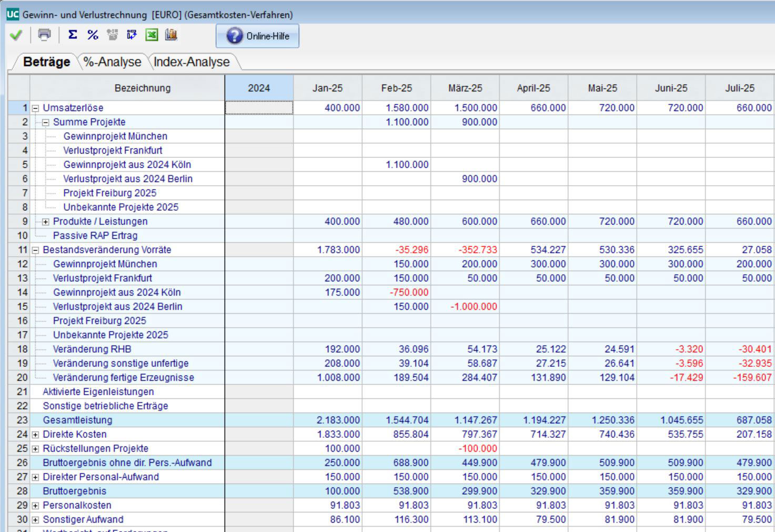Screen dimensions: 775x532
Task: Collapse the Umsatzerlöse tree row
Action: click(36, 108)
